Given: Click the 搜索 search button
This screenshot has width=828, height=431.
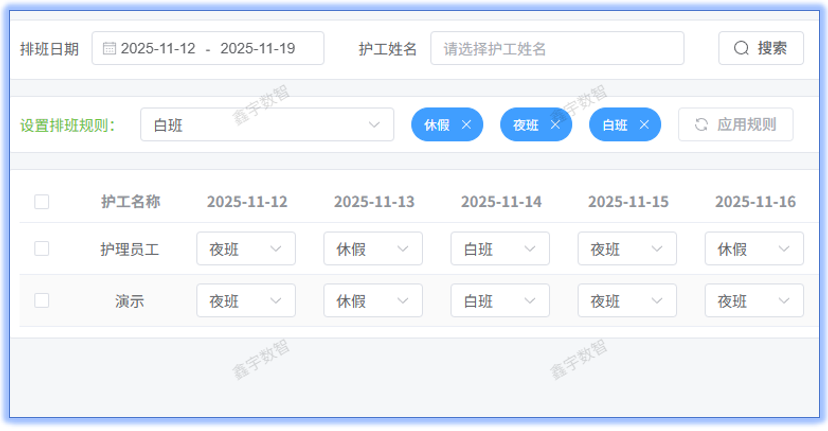Looking at the screenshot, I should 761,48.
